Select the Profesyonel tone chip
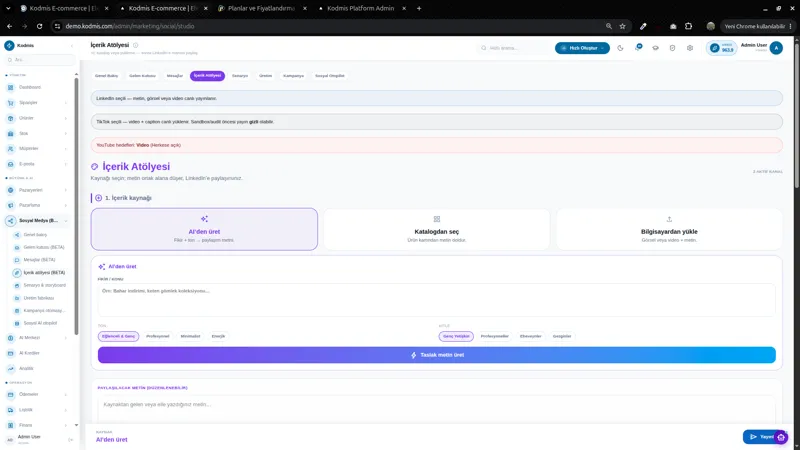800x450 pixels. tap(158, 336)
